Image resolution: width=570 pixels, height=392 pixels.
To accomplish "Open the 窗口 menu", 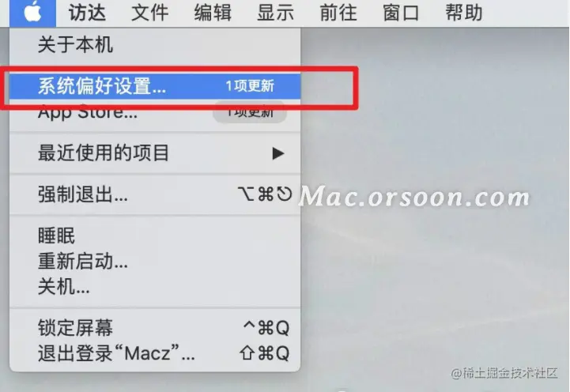I will pyautogui.click(x=401, y=13).
